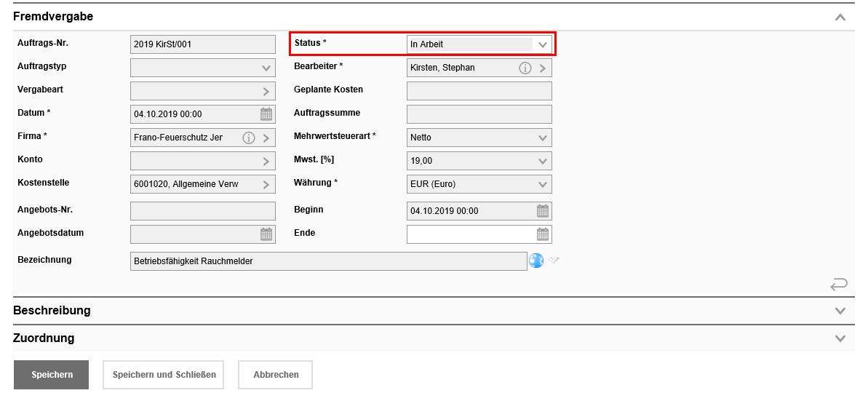The height and width of the screenshot is (393, 868).
Task: Open the Ende date calendar
Action: click(x=543, y=234)
